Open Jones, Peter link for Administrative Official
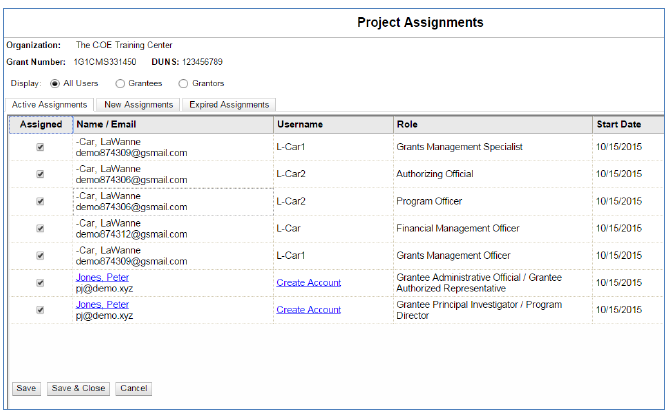Image resolution: width=670 pixels, height=415 pixels. pyautogui.click(x=102, y=277)
